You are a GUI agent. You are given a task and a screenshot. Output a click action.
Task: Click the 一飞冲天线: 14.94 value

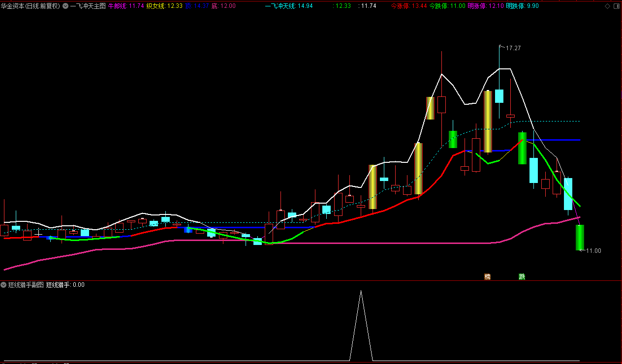tap(289, 6)
